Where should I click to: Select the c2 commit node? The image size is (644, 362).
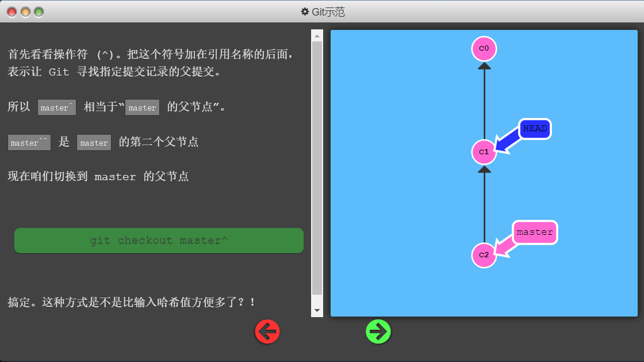pyautogui.click(x=484, y=255)
